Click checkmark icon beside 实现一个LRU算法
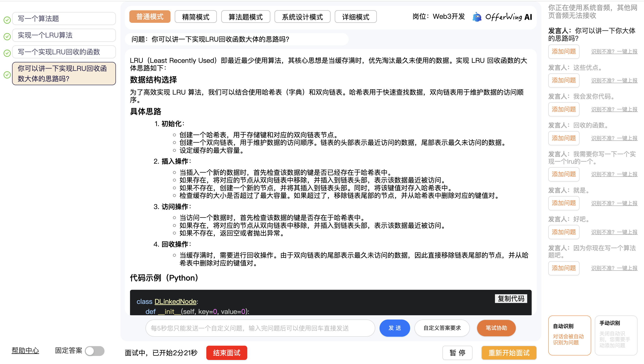The width and height of the screenshot is (644, 364). (7, 36)
